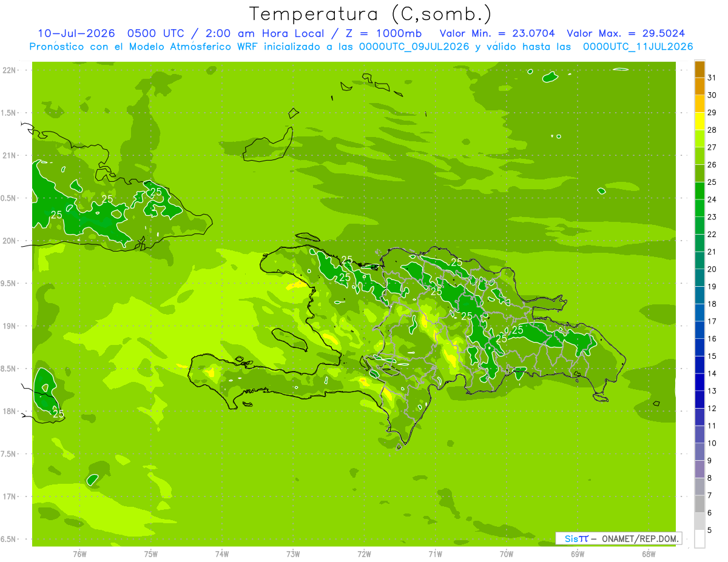Click the '18N' latitude axis label
The height and width of the screenshot is (562, 728).
[10, 412]
